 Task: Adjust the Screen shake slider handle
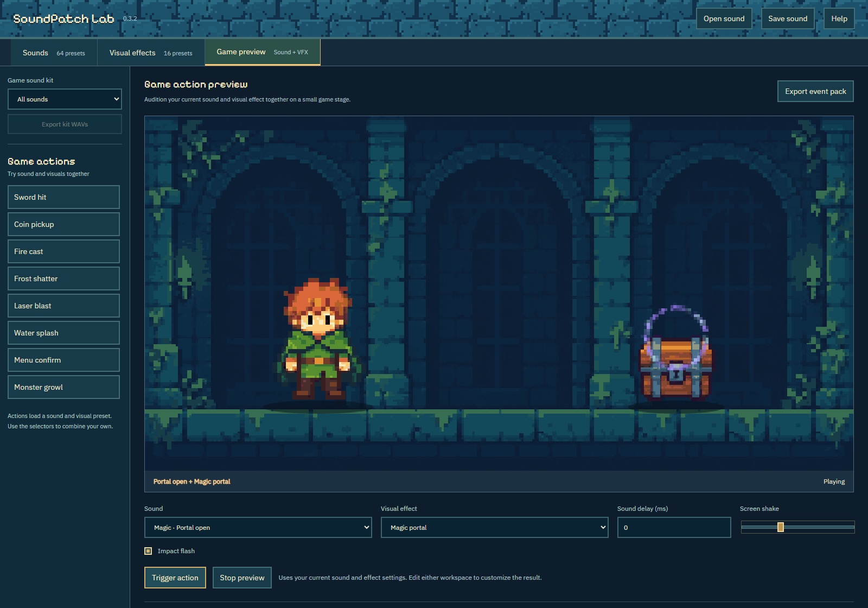pos(781,527)
